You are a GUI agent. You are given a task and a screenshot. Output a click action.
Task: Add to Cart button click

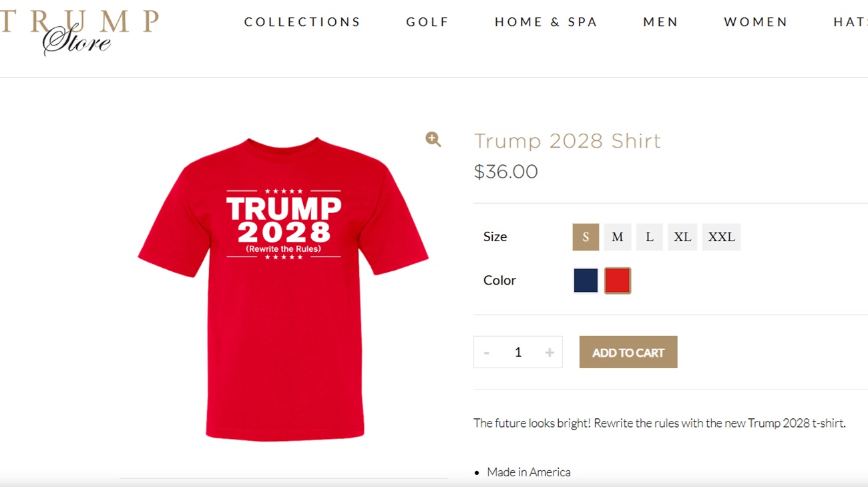pos(628,352)
